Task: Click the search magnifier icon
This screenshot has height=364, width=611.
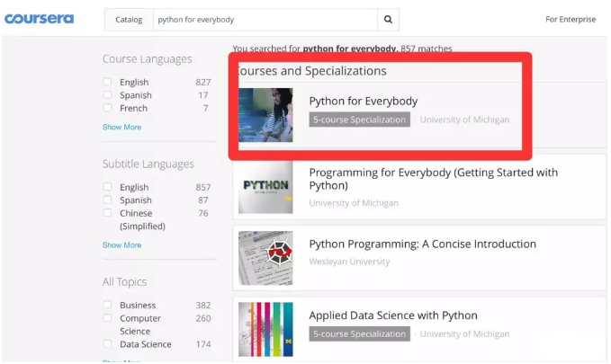Action: coord(388,19)
